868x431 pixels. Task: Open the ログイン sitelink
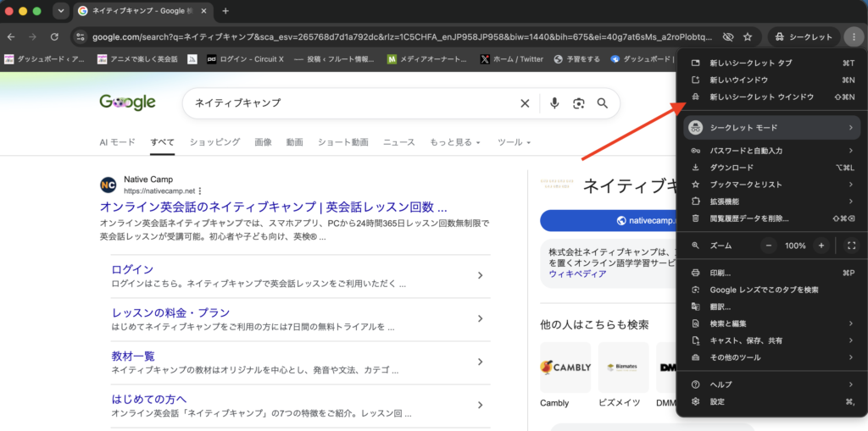tap(132, 269)
